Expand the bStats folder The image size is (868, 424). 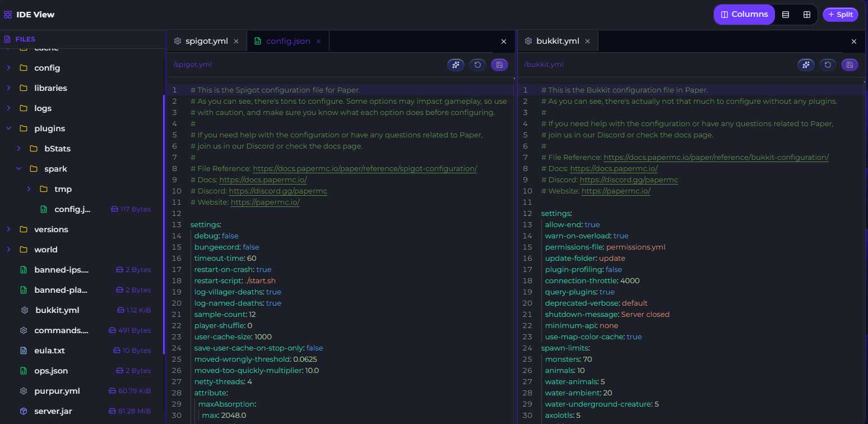tap(18, 149)
